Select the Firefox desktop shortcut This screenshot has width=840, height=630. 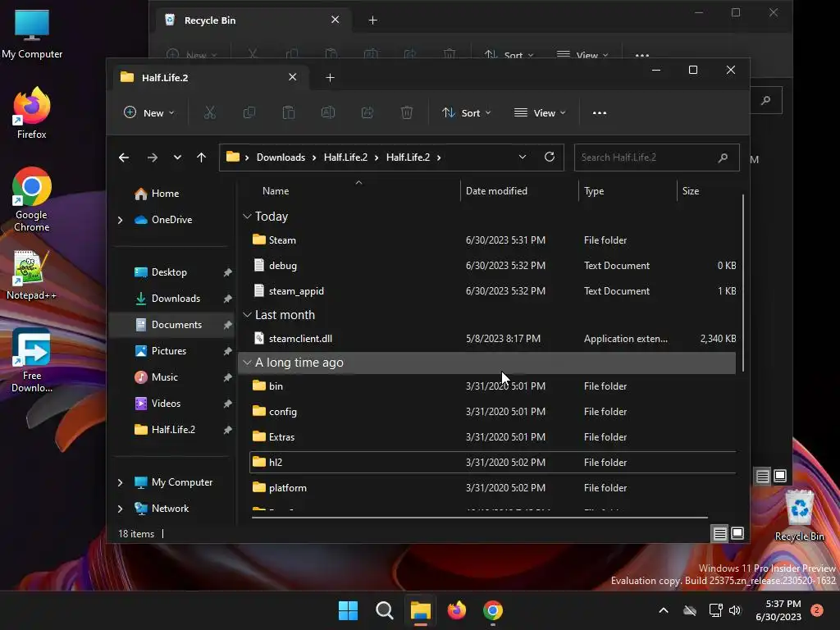[32, 113]
